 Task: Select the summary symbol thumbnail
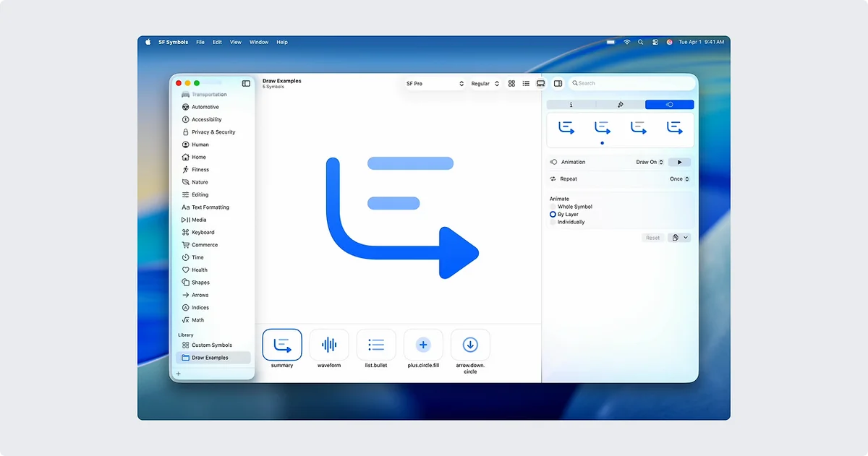point(282,345)
